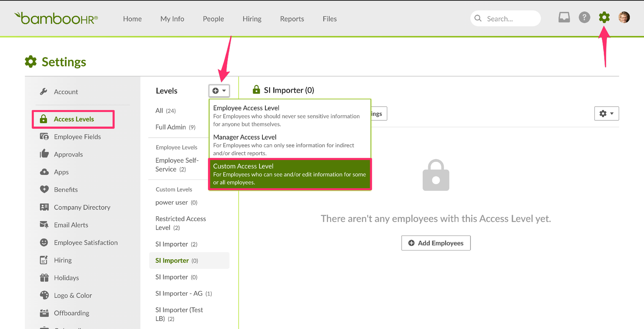
Task: Click the Account wrench icon
Action: point(44,91)
